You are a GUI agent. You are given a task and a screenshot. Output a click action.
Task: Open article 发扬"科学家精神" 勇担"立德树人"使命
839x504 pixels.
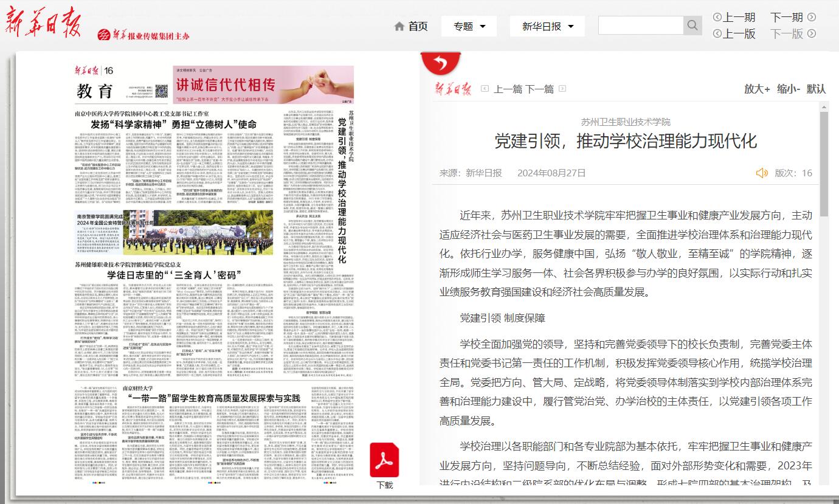coord(173,124)
